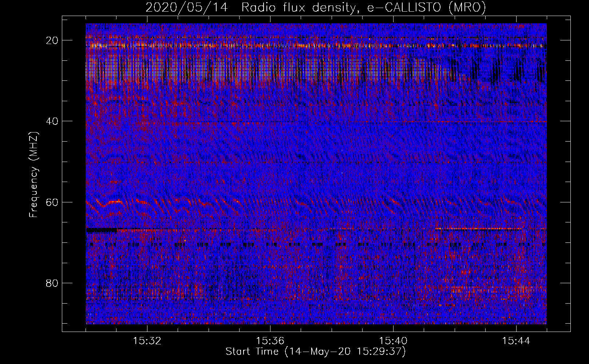This screenshot has width=589, height=364.
Task: Click the '40' frequency tick label
Action: click(x=52, y=121)
